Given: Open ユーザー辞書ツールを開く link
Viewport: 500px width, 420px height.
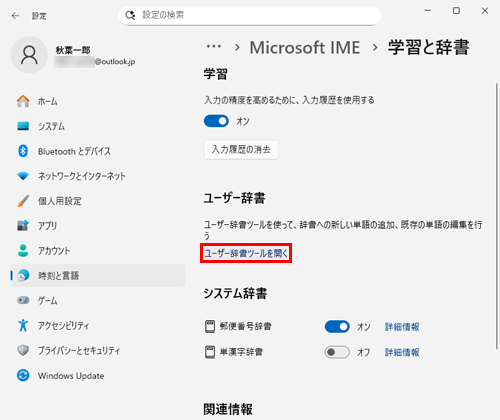Looking at the screenshot, I should pyautogui.click(x=246, y=253).
